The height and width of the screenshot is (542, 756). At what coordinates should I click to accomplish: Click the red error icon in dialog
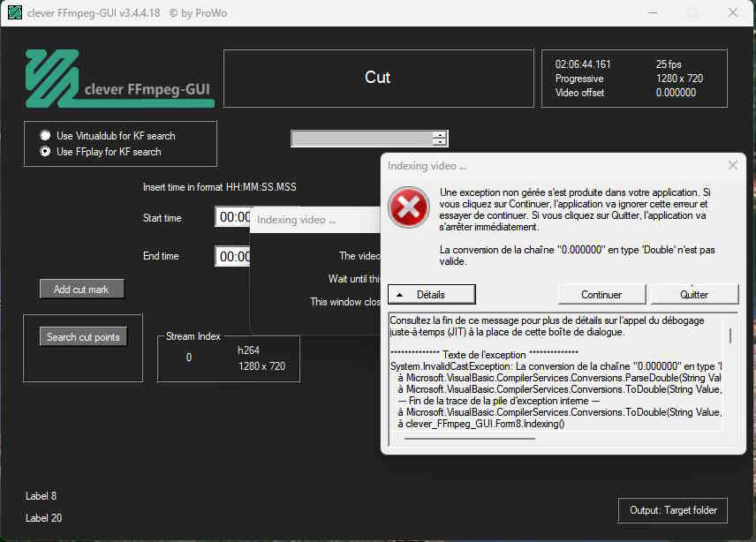click(x=409, y=207)
